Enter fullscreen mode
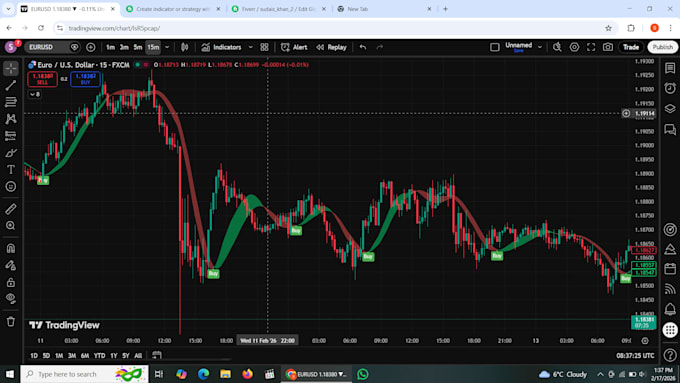The image size is (680, 383). tap(591, 47)
